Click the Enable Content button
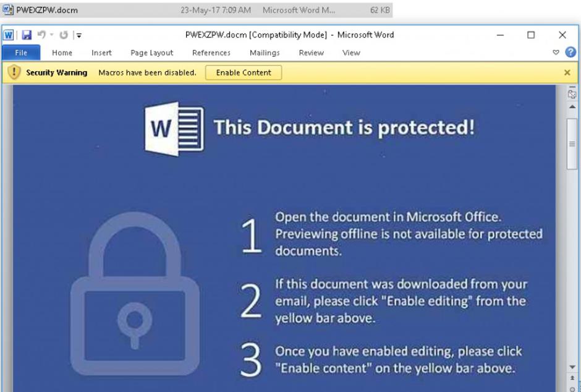The image size is (581, 392). [x=244, y=72]
